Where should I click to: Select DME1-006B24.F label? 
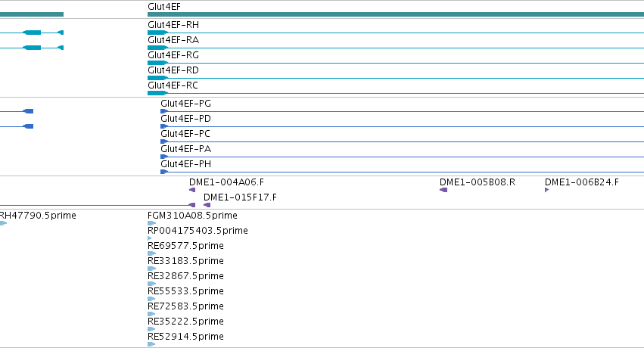click(x=582, y=182)
